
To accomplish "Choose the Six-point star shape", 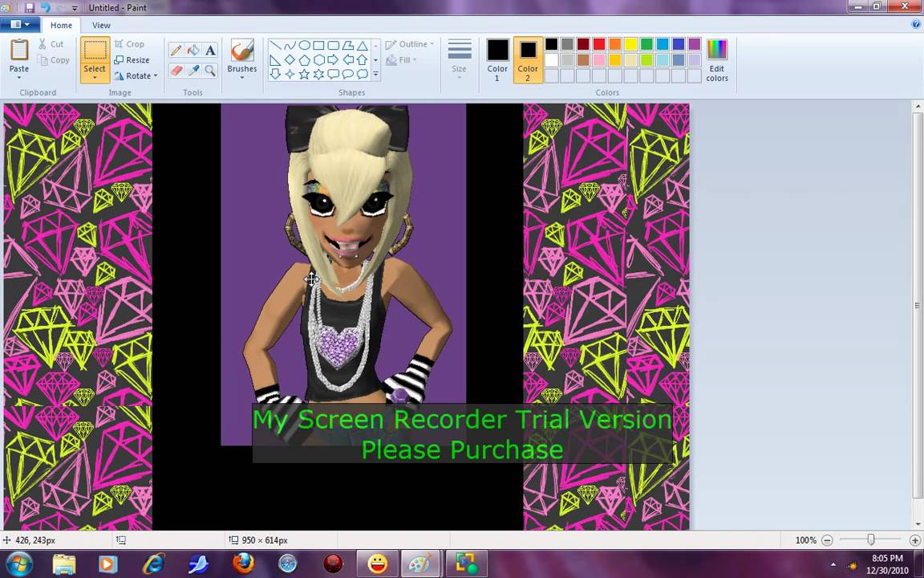I will coord(318,75).
